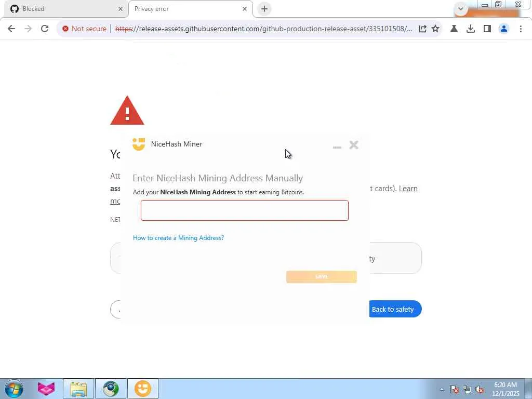Viewport: 532px width, 399px height.
Task: Click the mining address input field
Action: coord(245,210)
